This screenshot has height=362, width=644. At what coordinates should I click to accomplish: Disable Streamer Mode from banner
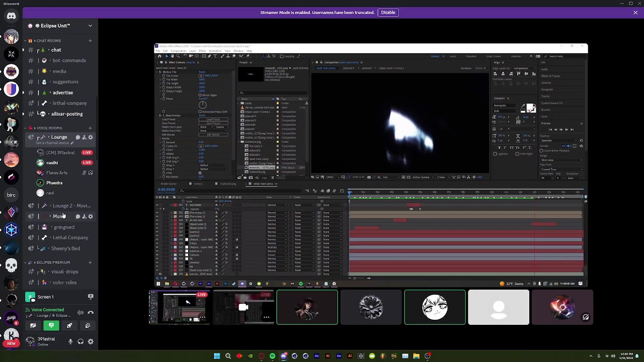click(388, 13)
